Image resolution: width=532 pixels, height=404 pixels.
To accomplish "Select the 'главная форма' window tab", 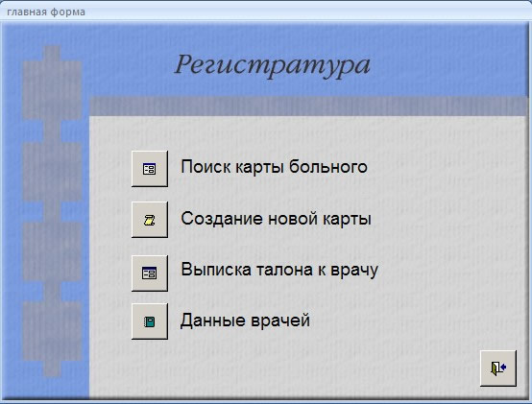I will click(x=46, y=12).
